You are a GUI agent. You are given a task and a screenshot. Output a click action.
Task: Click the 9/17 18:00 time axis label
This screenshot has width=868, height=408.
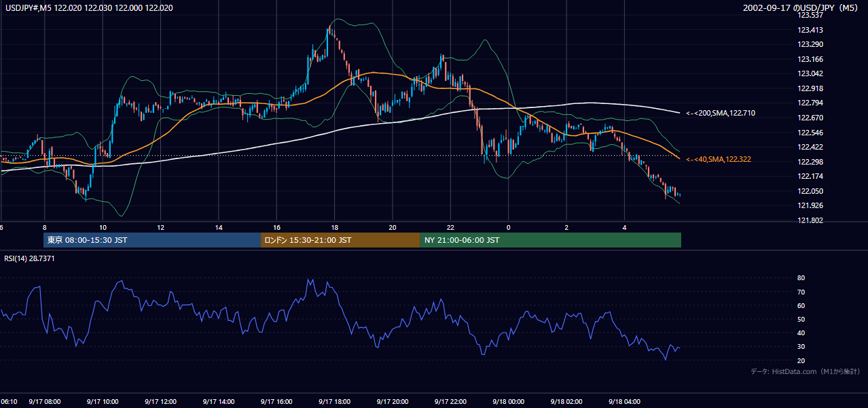(335, 402)
